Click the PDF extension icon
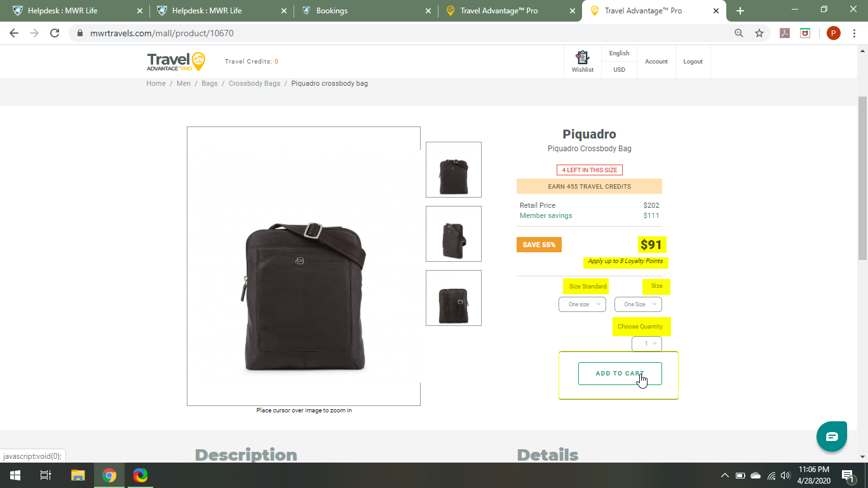Viewport: 868px width, 488px height. 785,33
